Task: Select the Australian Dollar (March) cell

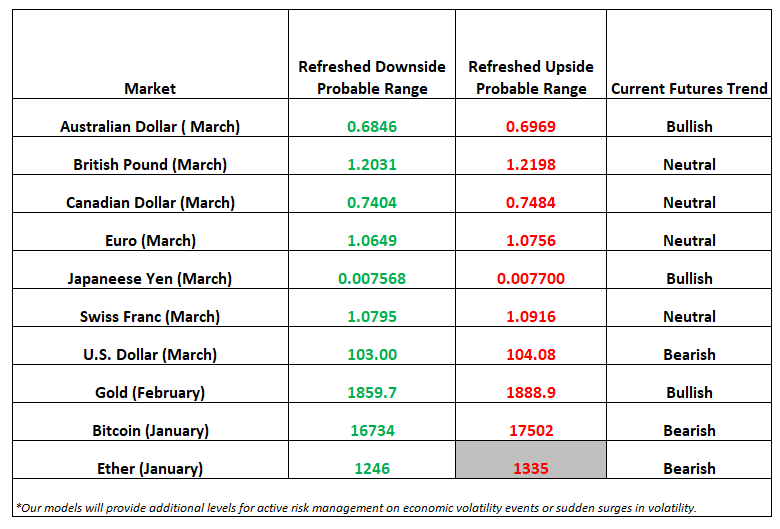Action: pyautogui.click(x=150, y=118)
